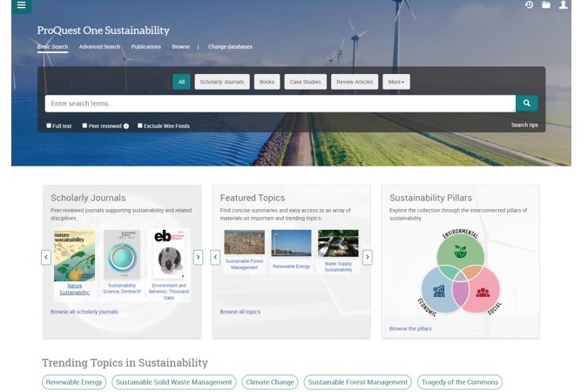Open recent searches history icon
The width and height of the screenshot is (588, 392).
click(x=529, y=5)
